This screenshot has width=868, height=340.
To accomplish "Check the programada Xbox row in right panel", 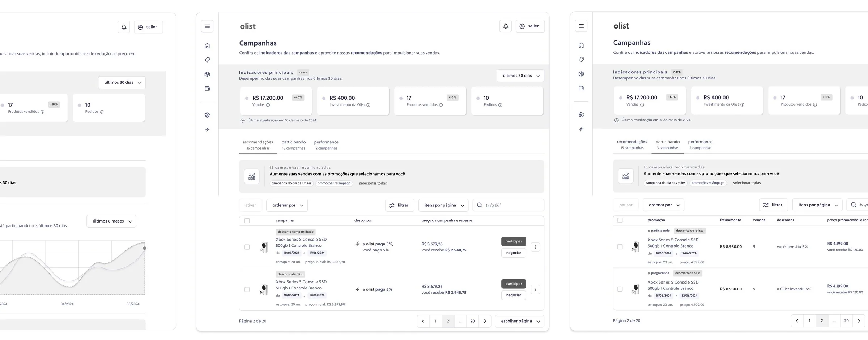I will click(x=620, y=289).
